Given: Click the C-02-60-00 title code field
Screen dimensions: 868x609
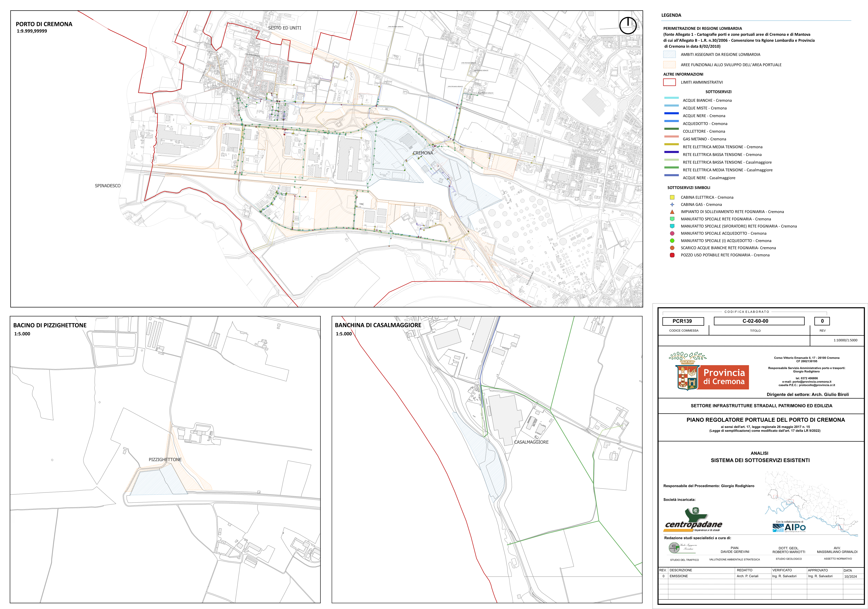Looking at the screenshot, I should click(755, 321).
